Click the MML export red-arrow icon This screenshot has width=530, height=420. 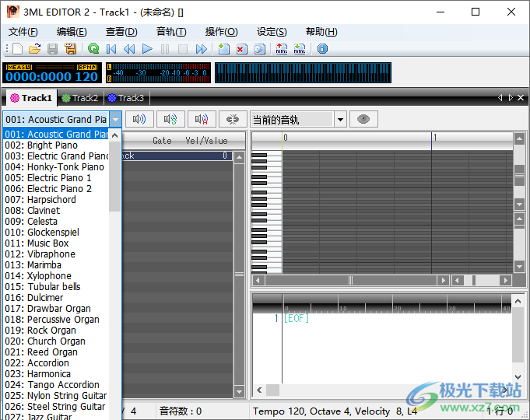tap(282, 49)
